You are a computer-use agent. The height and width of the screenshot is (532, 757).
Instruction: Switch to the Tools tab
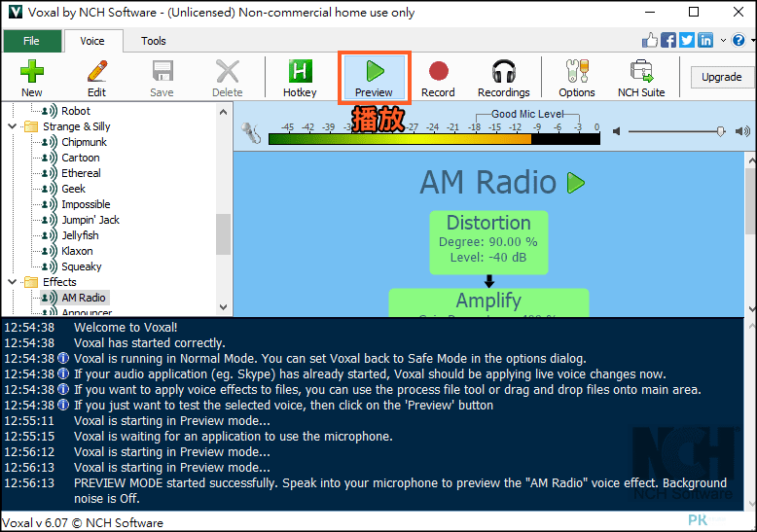tap(154, 41)
